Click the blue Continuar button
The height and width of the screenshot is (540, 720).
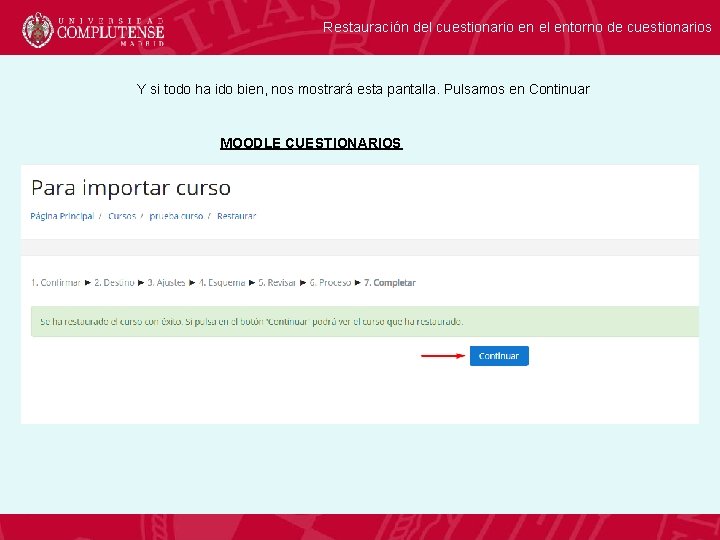click(x=499, y=356)
